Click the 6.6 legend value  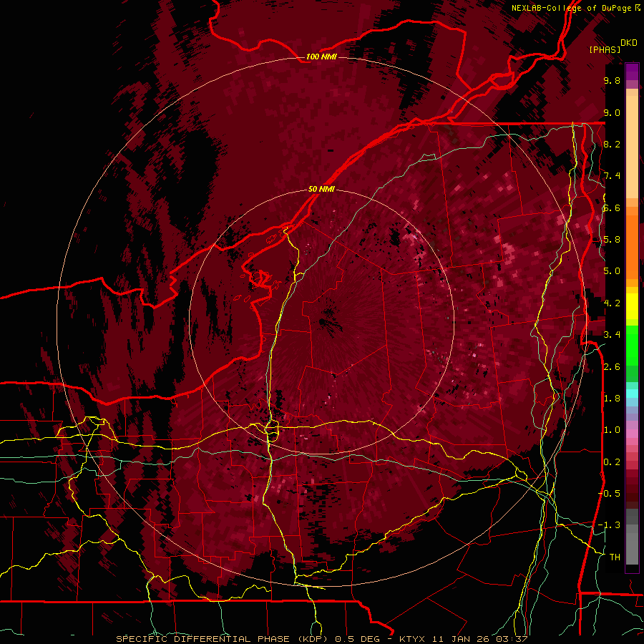[x=612, y=208]
